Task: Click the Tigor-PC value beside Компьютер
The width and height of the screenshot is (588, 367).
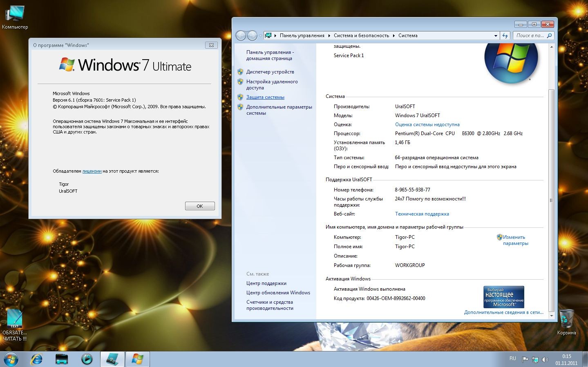Action: 405,237
